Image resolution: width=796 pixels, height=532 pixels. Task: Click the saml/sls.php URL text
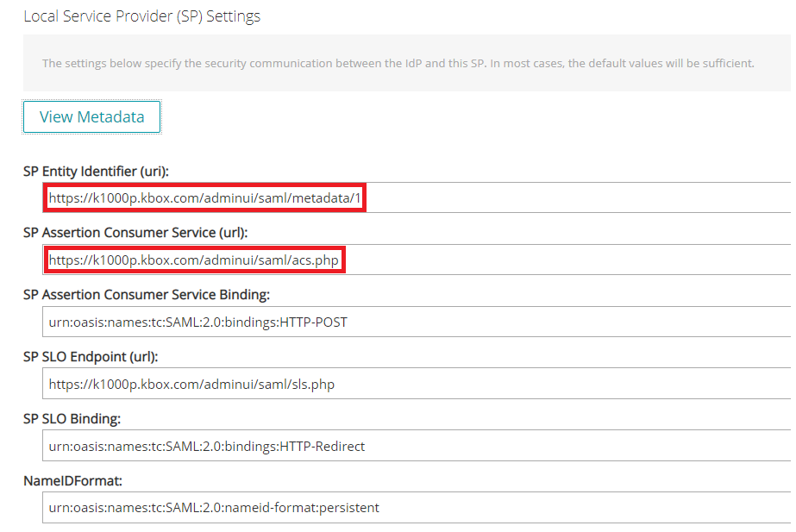[192, 385]
